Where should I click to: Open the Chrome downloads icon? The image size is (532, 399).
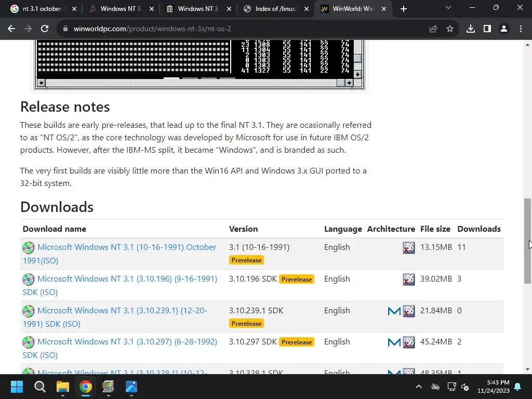[x=470, y=29]
